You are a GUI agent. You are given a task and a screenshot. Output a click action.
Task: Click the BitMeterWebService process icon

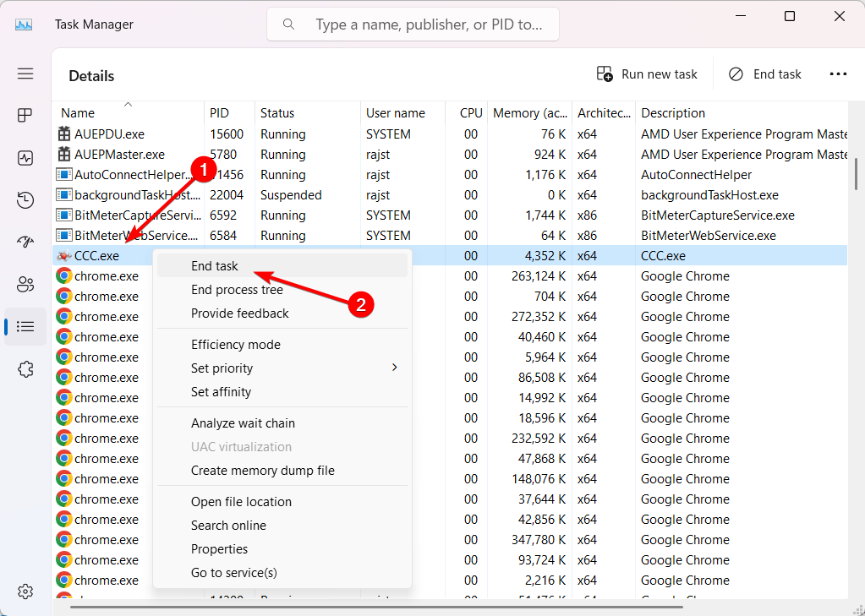[x=64, y=236]
